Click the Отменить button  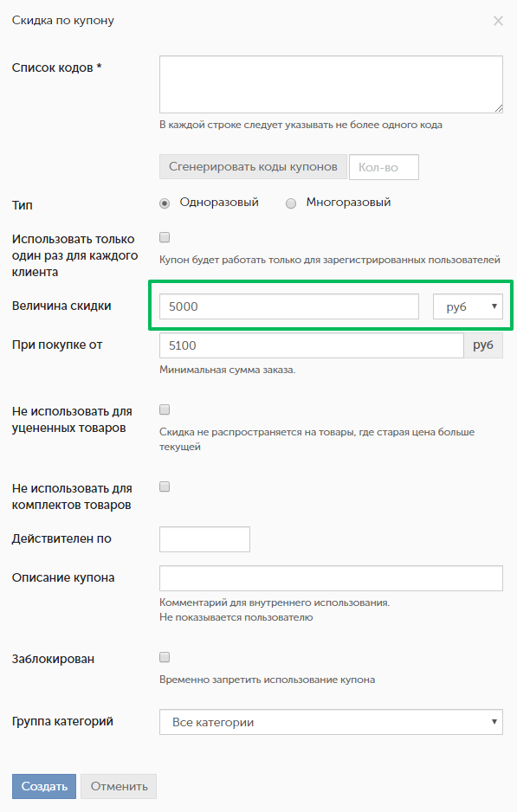[119, 786]
